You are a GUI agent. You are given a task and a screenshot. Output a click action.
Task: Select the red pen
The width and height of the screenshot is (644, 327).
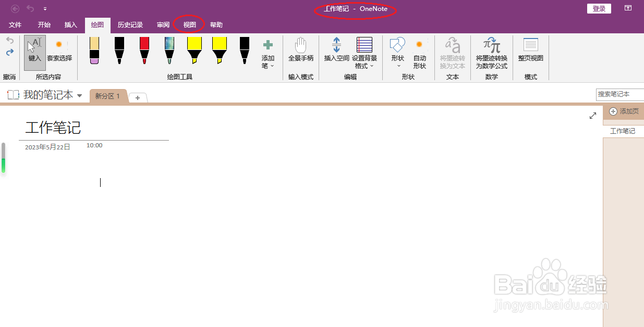tap(144, 51)
